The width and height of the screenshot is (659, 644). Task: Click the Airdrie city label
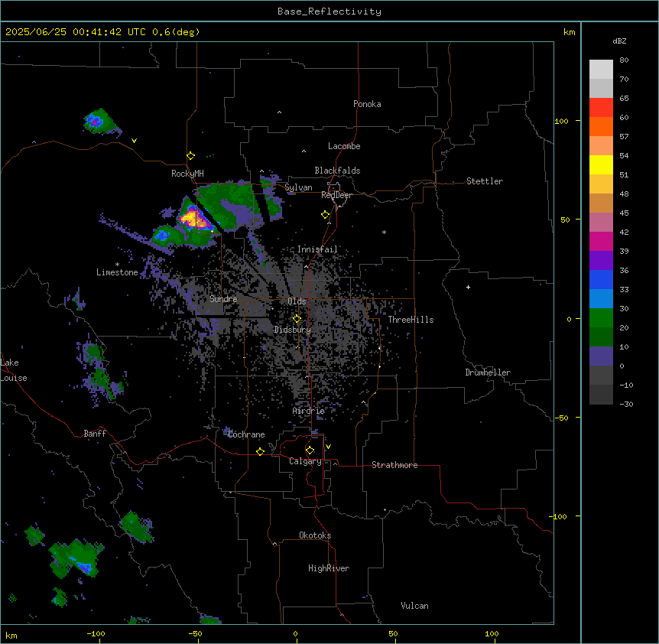[x=309, y=411]
